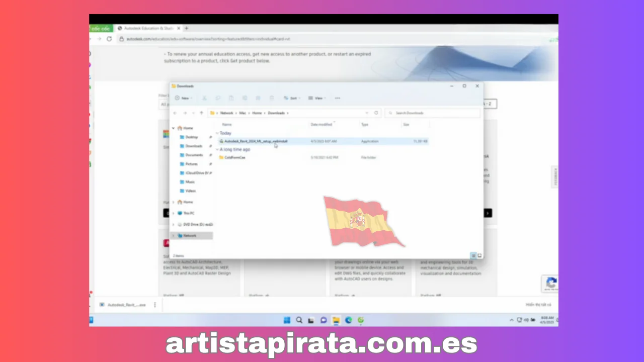Collapse the top Home tree node
Image resolution: width=644 pixels, height=362 pixels.
(x=174, y=128)
